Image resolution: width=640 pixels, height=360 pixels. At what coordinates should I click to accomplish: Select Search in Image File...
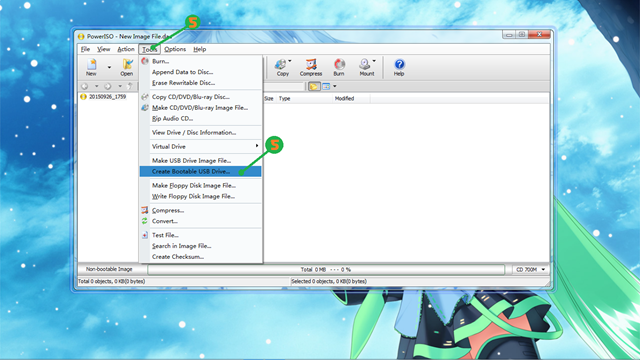(x=200, y=246)
